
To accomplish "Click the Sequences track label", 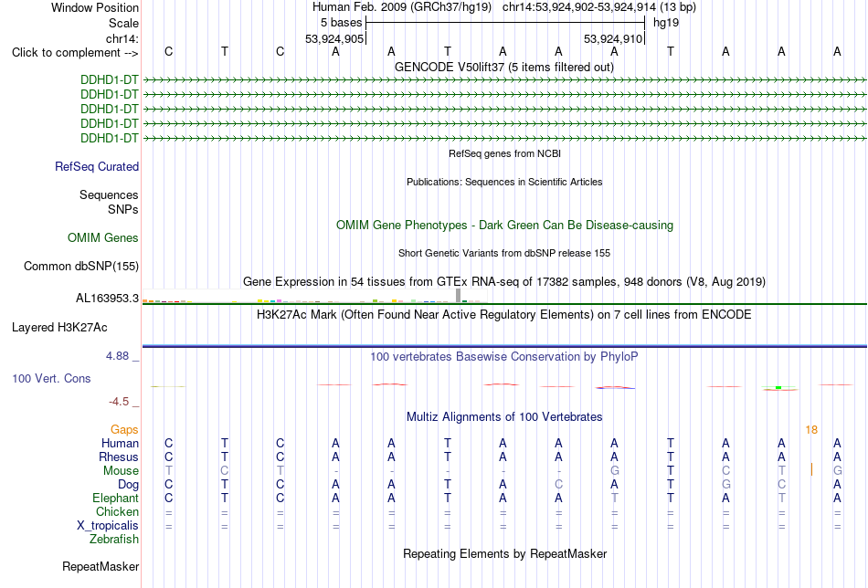I will (109, 194).
